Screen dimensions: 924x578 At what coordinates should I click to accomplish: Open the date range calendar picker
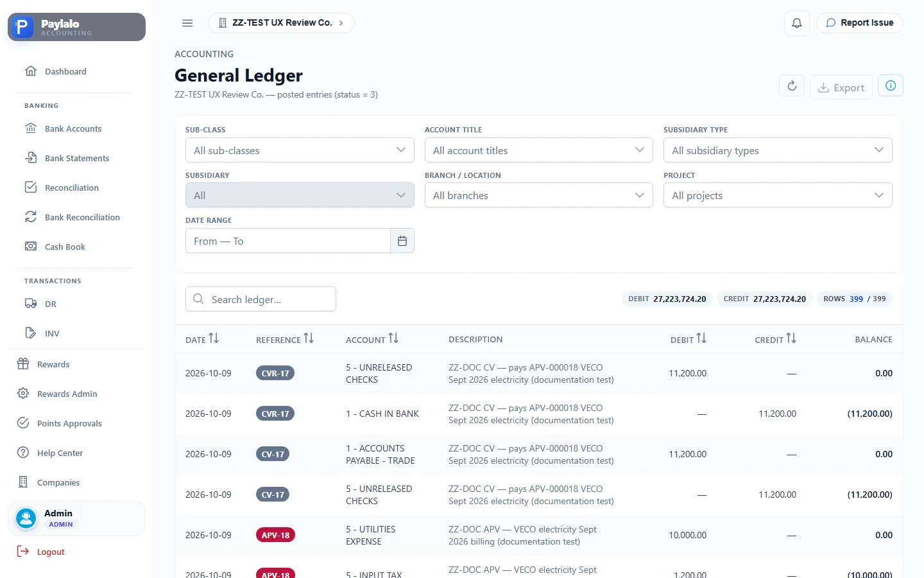[402, 241]
